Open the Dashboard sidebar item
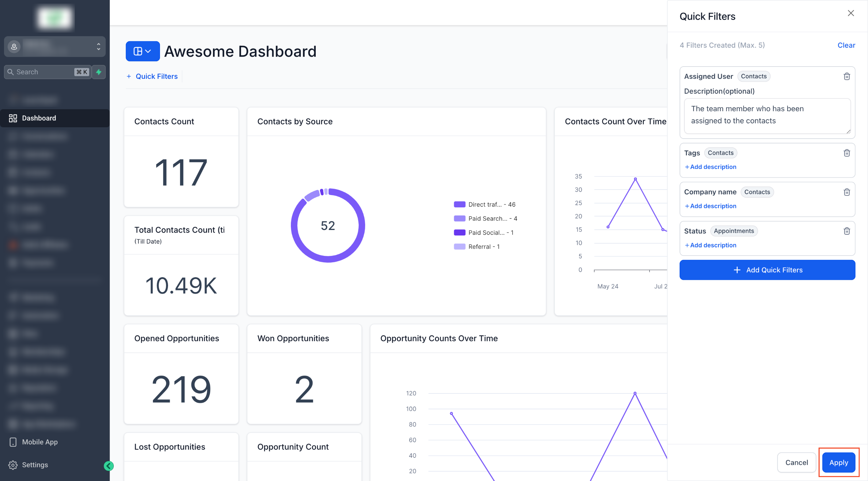This screenshot has width=868, height=481. (39, 118)
